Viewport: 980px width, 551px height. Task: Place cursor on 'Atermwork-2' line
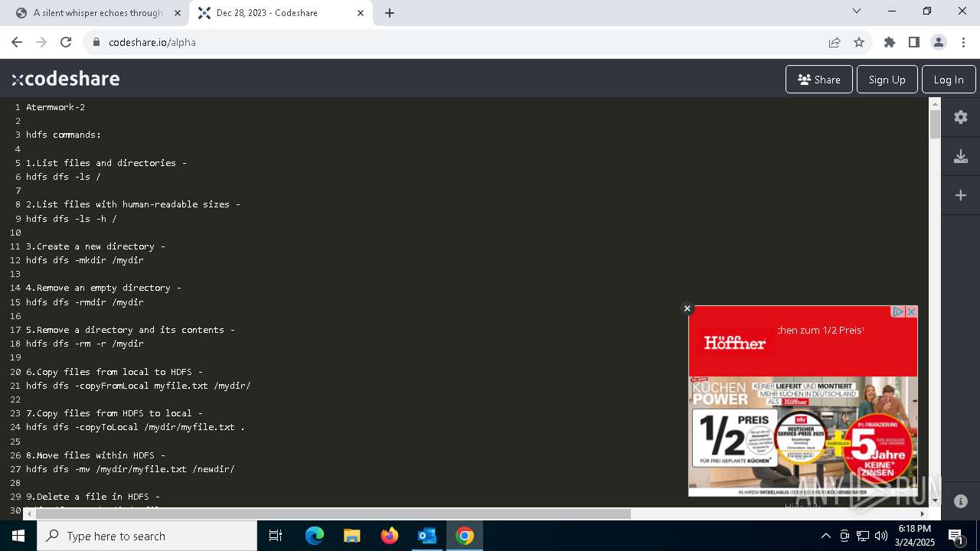click(x=55, y=107)
